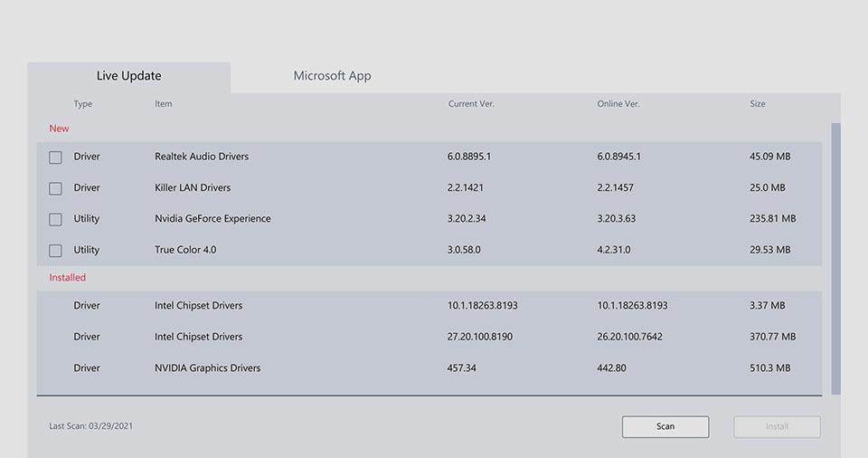Viewport: 868px width, 458px height.
Task: Click the 370.77 MB Intel Chipset size
Action: [772, 337]
